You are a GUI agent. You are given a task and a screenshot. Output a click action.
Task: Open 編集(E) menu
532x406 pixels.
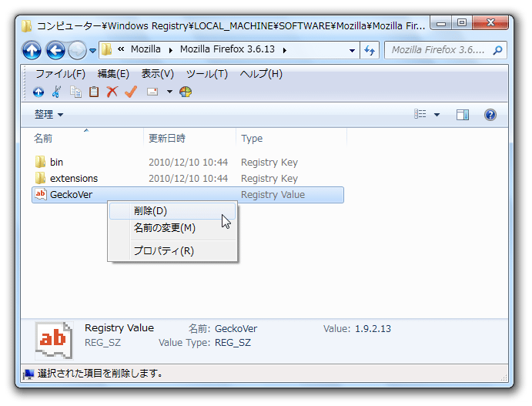coord(113,74)
